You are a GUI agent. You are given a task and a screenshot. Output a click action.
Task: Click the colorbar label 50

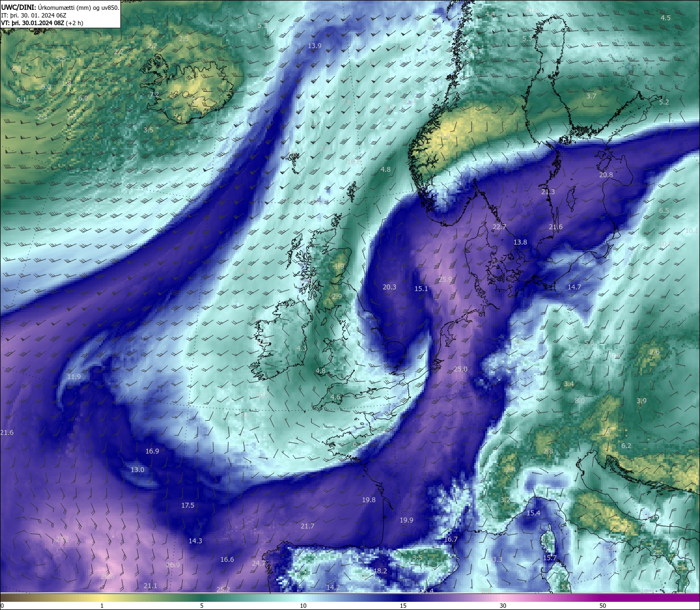coord(603,606)
